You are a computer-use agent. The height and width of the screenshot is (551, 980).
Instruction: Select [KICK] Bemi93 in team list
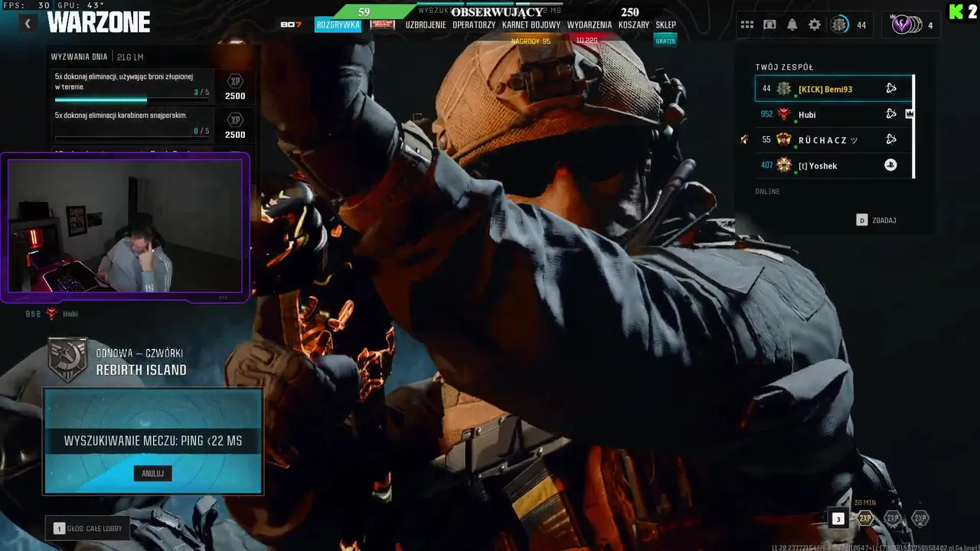[834, 89]
